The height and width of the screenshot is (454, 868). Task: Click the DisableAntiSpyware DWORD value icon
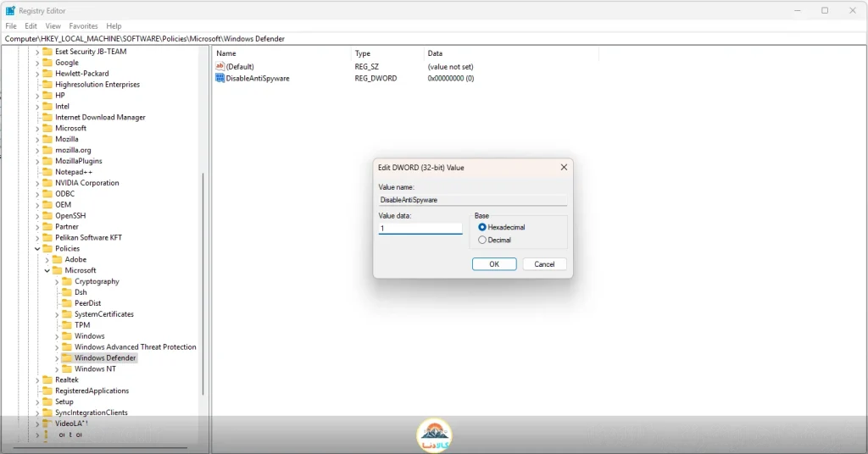(x=220, y=78)
